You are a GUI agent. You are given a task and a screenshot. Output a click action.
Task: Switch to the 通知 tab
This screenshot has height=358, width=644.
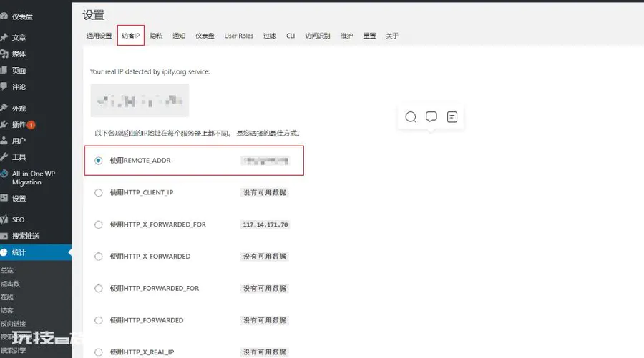pos(179,36)
